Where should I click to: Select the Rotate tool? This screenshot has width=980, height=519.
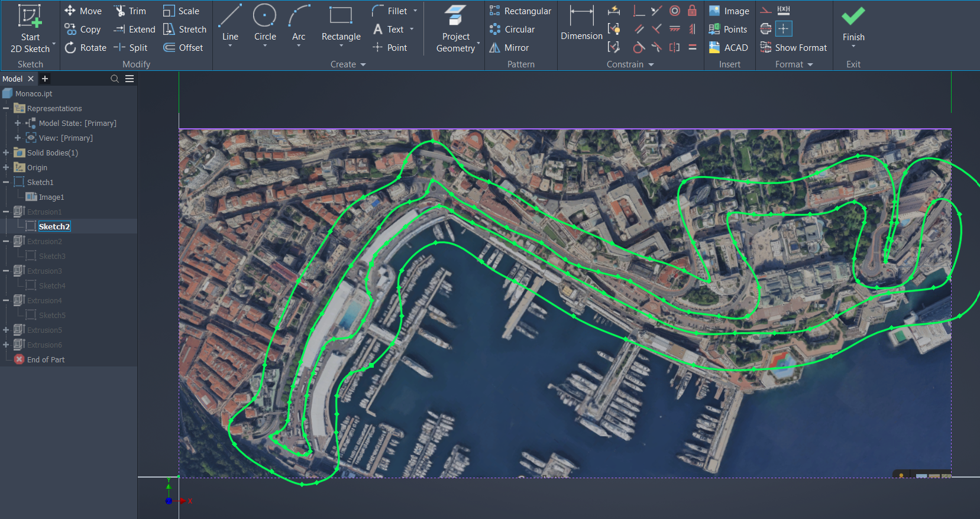pyautogui.click(x=86, y=47)
